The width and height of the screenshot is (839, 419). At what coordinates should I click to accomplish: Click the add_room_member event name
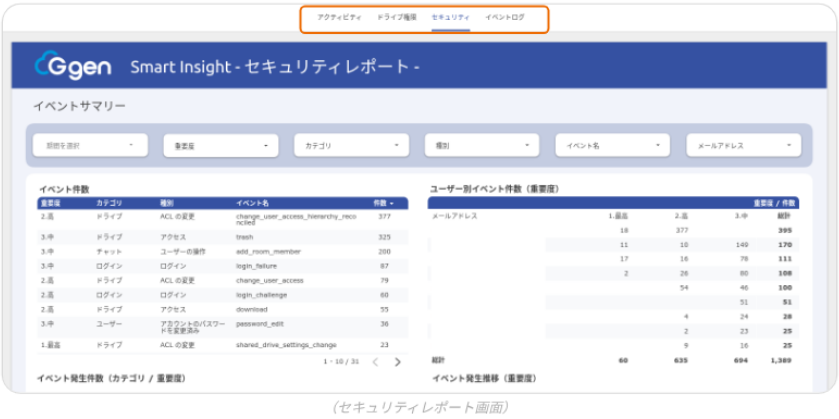268,252
